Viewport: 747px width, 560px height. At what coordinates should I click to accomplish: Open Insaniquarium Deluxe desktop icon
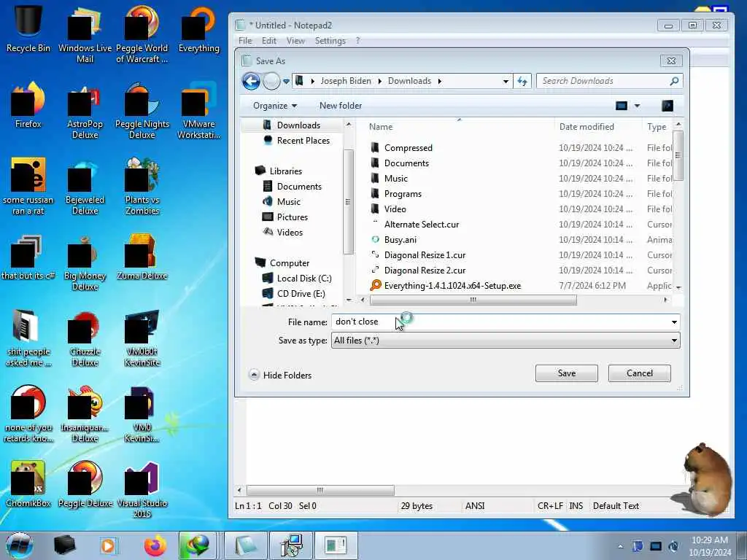pyautogui.click(x=85, y=414)
